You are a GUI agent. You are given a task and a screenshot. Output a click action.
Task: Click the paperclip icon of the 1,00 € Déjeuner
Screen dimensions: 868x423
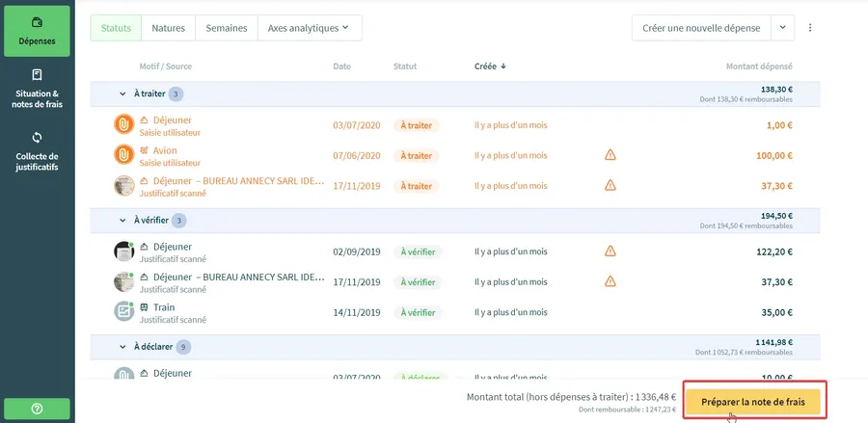click(x=123, y=125)
